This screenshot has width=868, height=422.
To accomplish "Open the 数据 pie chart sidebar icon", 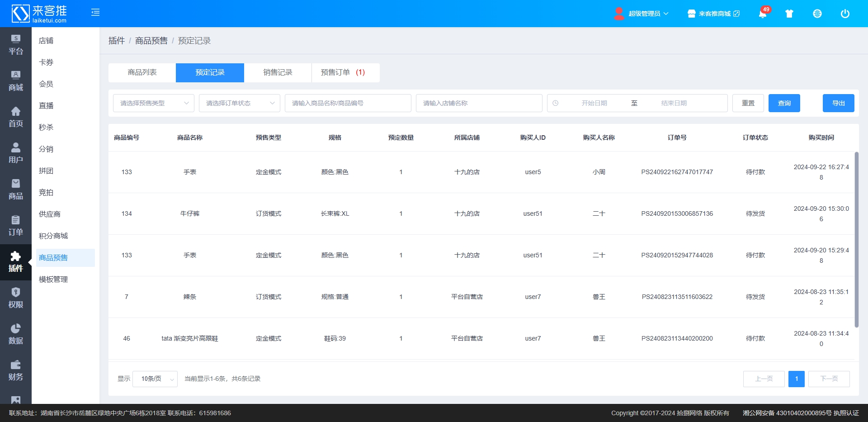I will [16, 334].
